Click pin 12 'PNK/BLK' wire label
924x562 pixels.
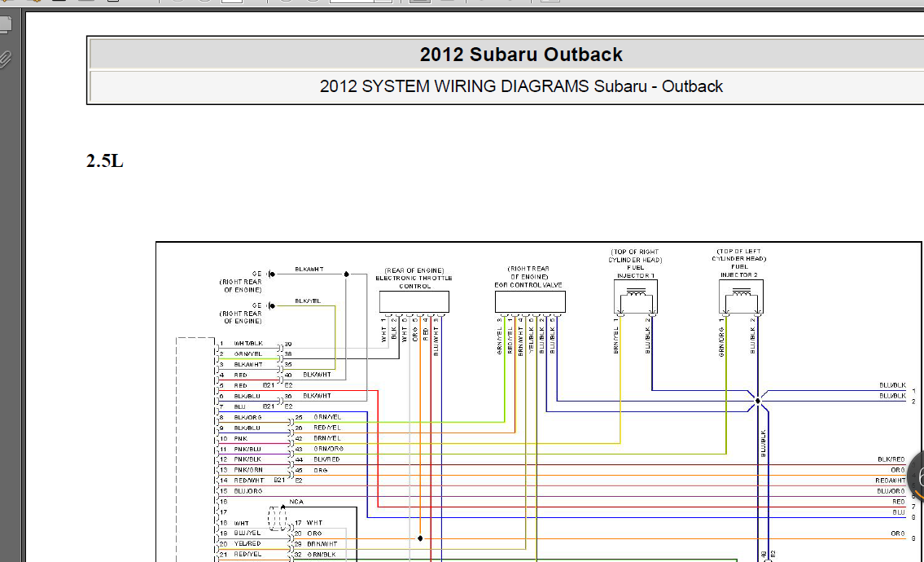[x=247, y=459]
